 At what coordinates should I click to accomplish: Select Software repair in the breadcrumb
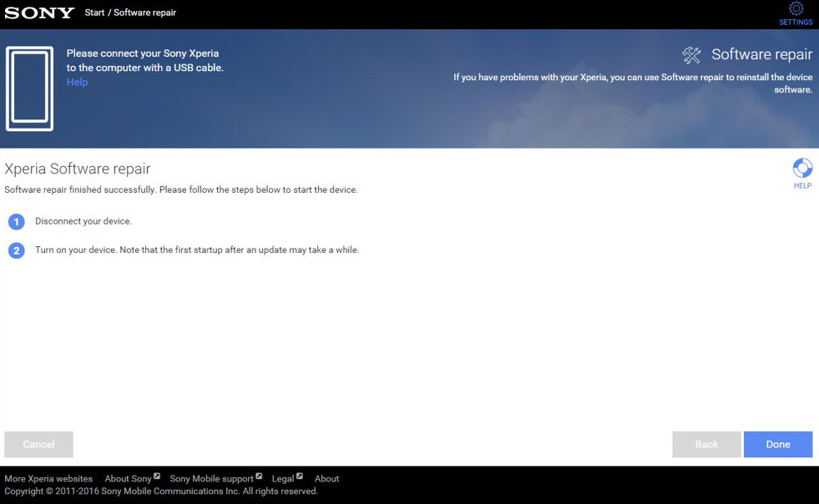tap(144, 13)
